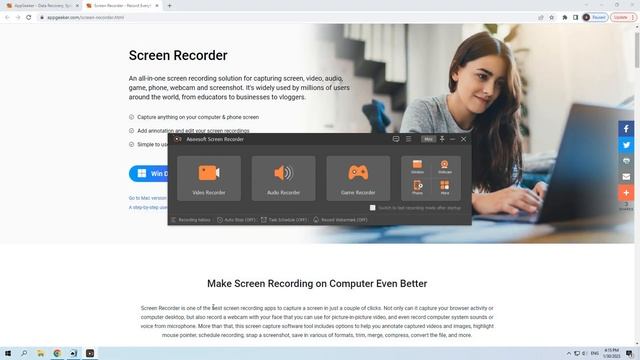Share page on Facebook
The height and width of the screenshot is (360, 640).
[x=626, y=129]
